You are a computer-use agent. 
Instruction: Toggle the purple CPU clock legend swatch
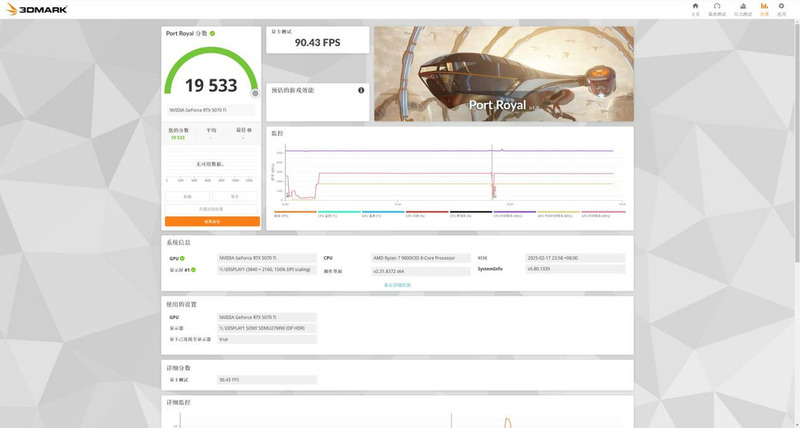coord(515,212)
